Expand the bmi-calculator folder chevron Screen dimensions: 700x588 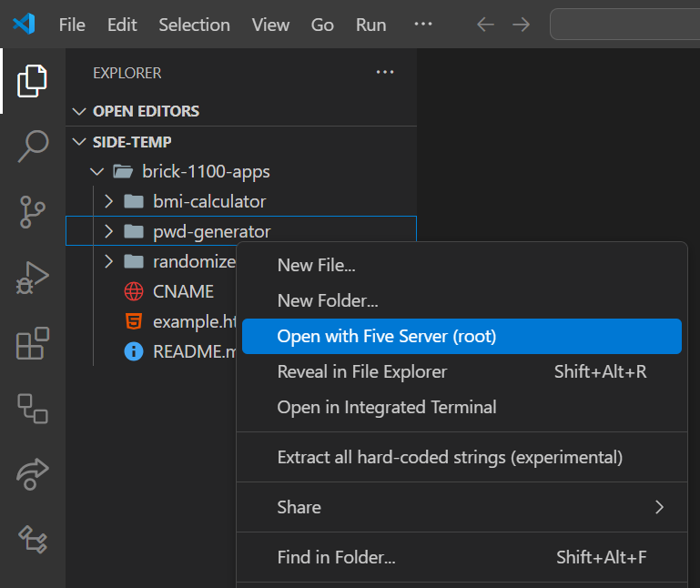tap(108, 201)
